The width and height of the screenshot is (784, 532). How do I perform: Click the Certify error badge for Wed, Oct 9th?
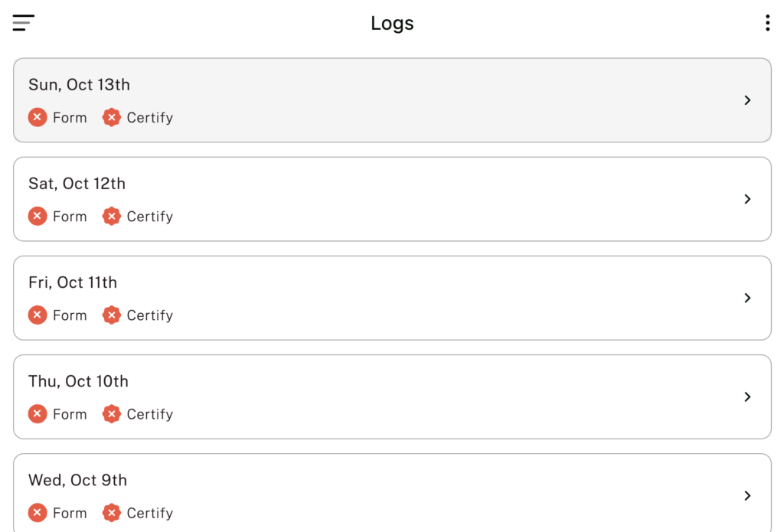[112, 512]
